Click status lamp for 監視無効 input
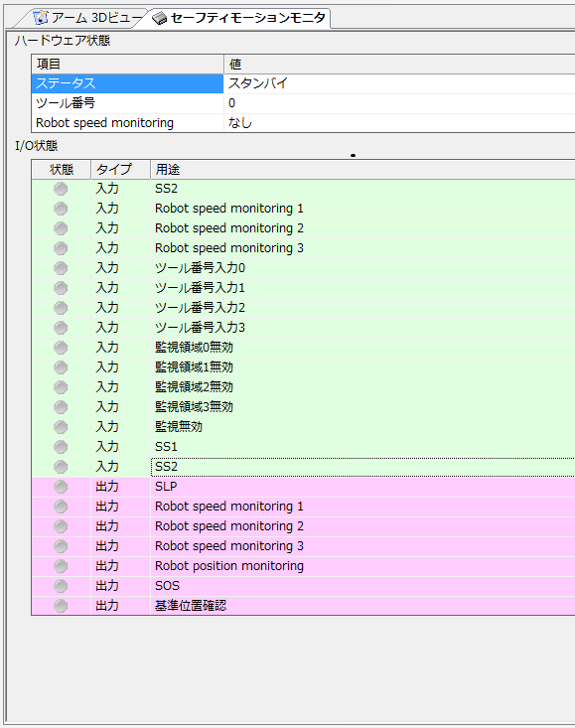This screenshot has width=575, height=728. pos(61,427)
